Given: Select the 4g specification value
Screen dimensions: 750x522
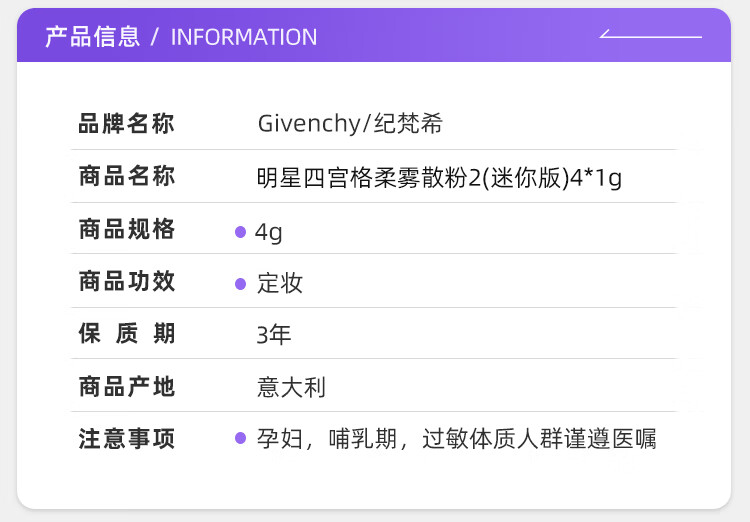Looking at the screenshot, I should pyautogui.click(x=269, y=232).
